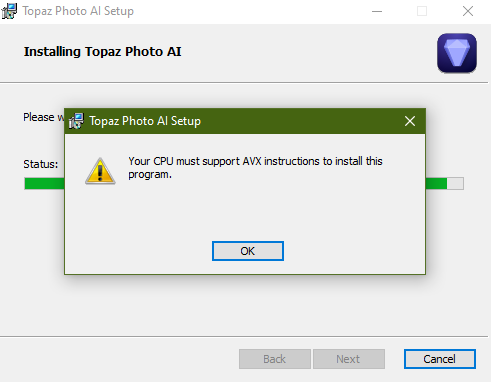Click the AVX instructions error message text
Image resolution: width=491 pixels, height=382 pixels.
coord(255,168)
